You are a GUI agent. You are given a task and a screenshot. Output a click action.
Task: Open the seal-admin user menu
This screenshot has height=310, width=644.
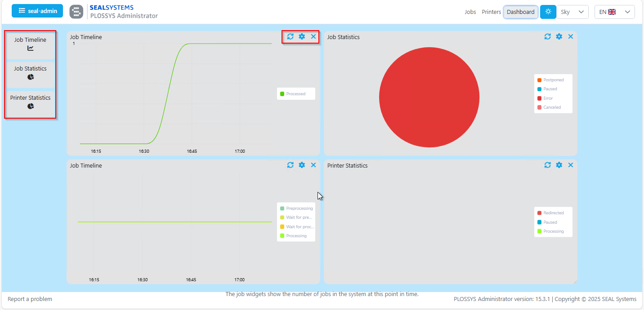coord(38,11)
